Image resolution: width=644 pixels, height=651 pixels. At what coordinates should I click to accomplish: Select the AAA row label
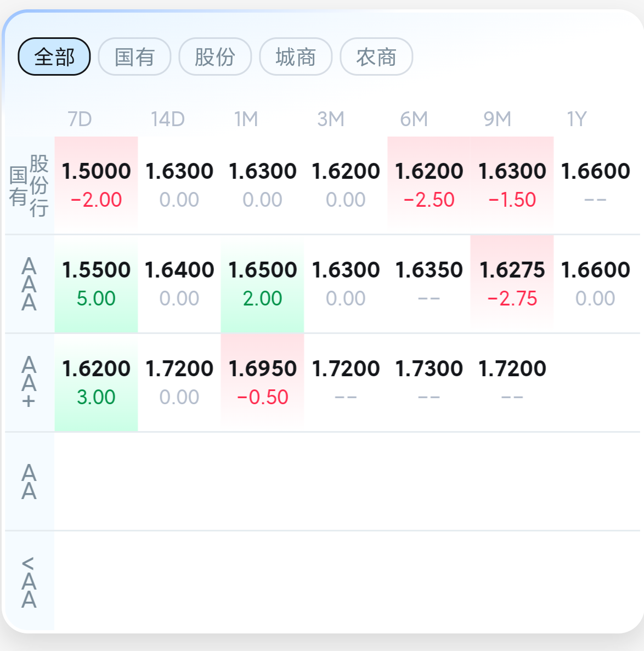point(29,284)
